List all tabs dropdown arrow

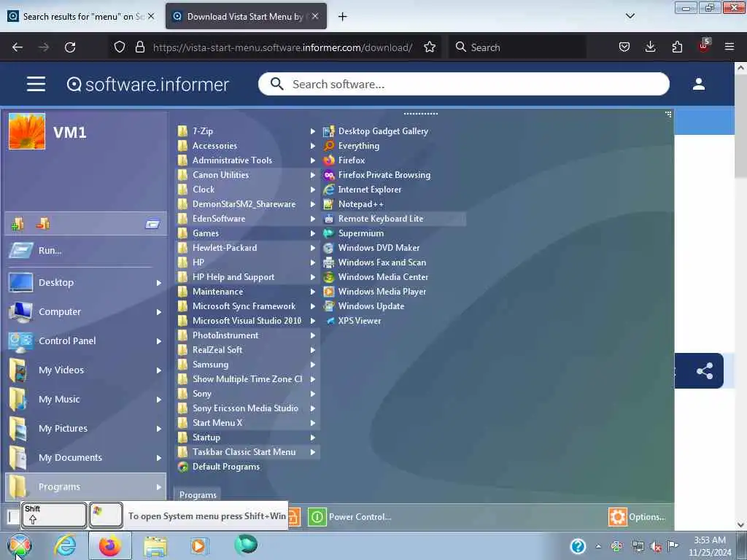tap(630, 16)
